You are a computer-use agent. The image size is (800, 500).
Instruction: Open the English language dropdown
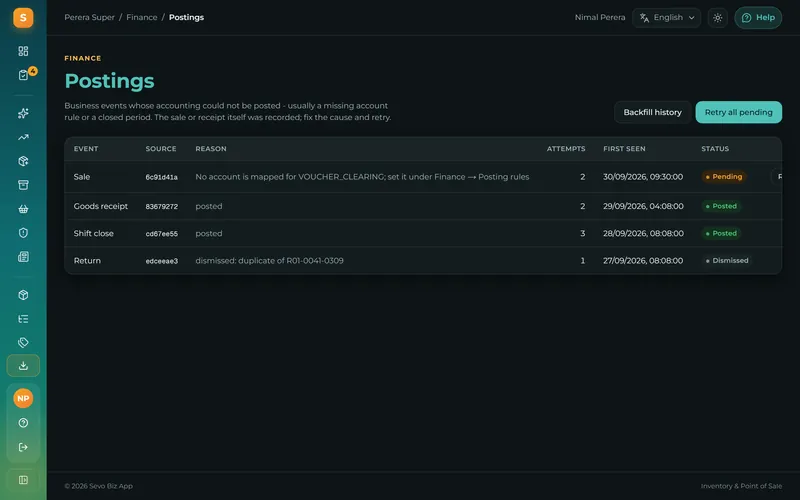click(666, 18)
